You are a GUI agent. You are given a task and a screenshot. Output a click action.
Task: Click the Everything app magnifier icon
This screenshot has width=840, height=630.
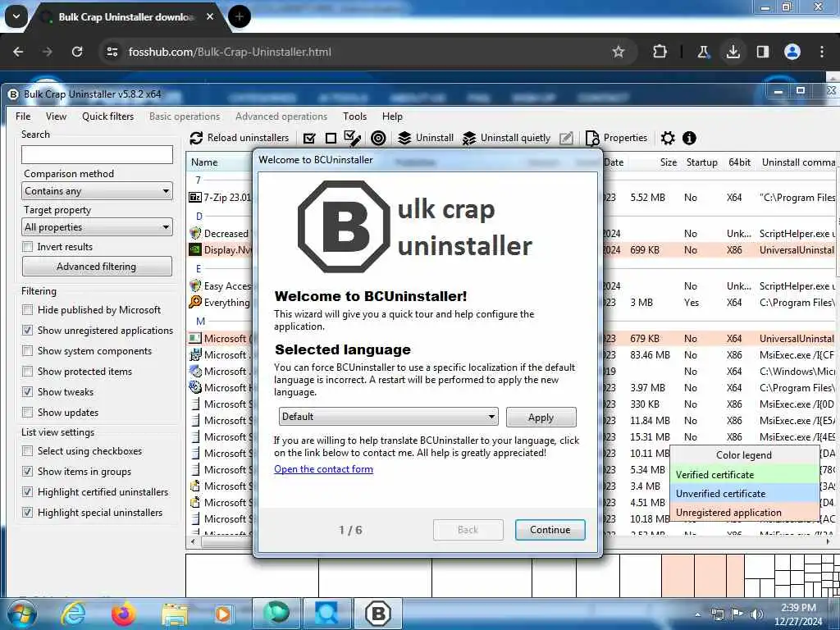[195, 302]
